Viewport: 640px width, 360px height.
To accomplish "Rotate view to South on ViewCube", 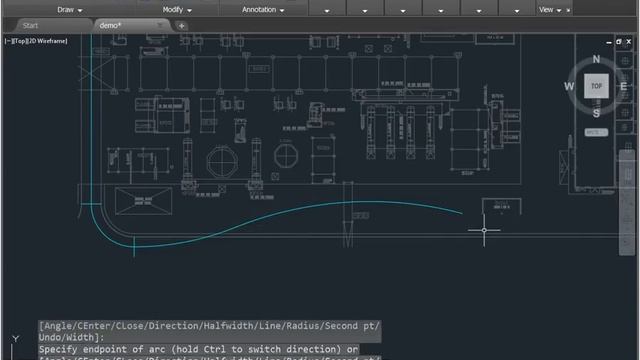I will 596,113.
